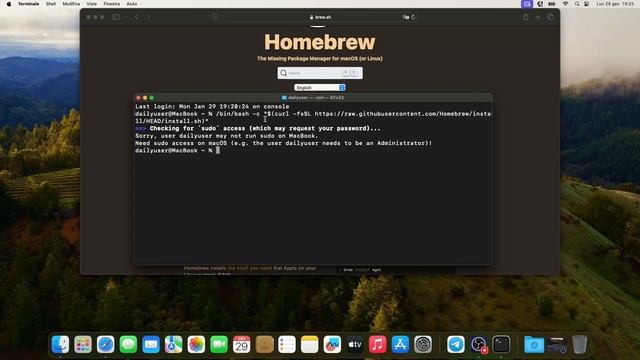The image size is (640, 360).
Task: Go back in Safari
Action: (x=137, y=17)
